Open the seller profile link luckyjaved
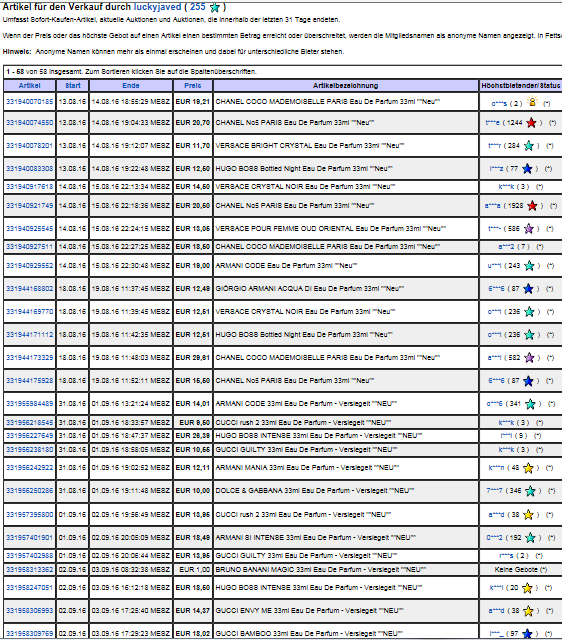The image size is (562, 640). tap(157, 7)
